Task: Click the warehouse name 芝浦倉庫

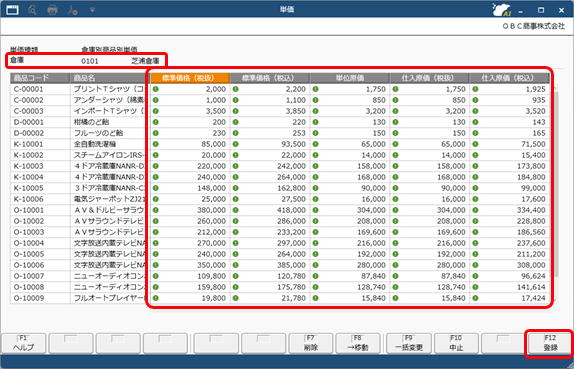Action: 145,61
